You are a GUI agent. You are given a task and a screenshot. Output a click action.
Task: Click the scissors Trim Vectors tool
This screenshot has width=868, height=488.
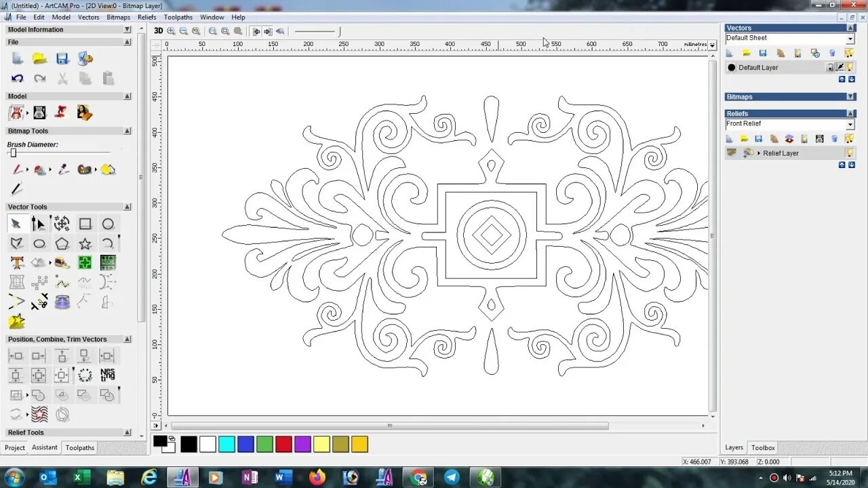pyautogui.click(x=39, y=302)
